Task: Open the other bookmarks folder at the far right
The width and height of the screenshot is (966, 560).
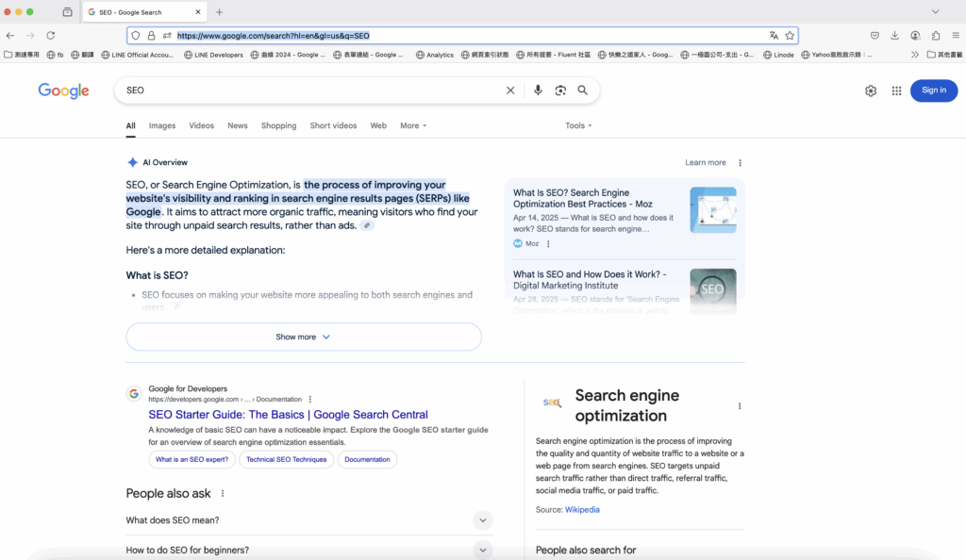Action: [944, 55]
